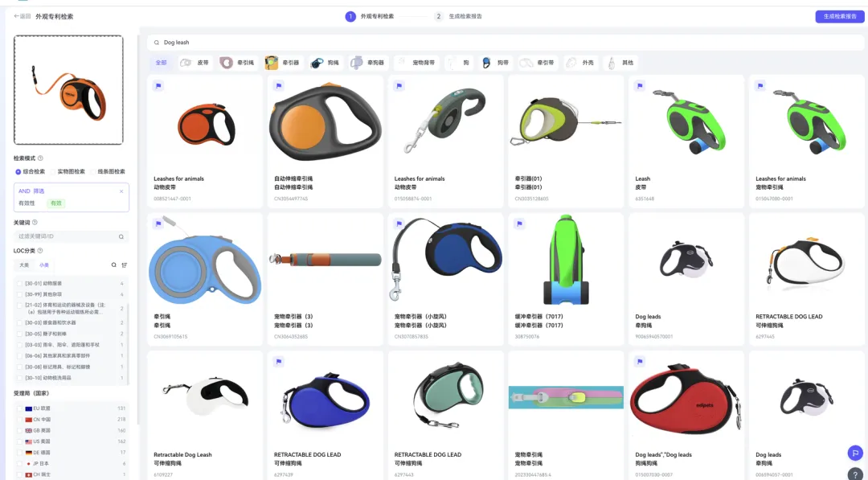Click search icon in keyword filter box
The height and width of the screenshot is (480, 868).
click(121, 237)
